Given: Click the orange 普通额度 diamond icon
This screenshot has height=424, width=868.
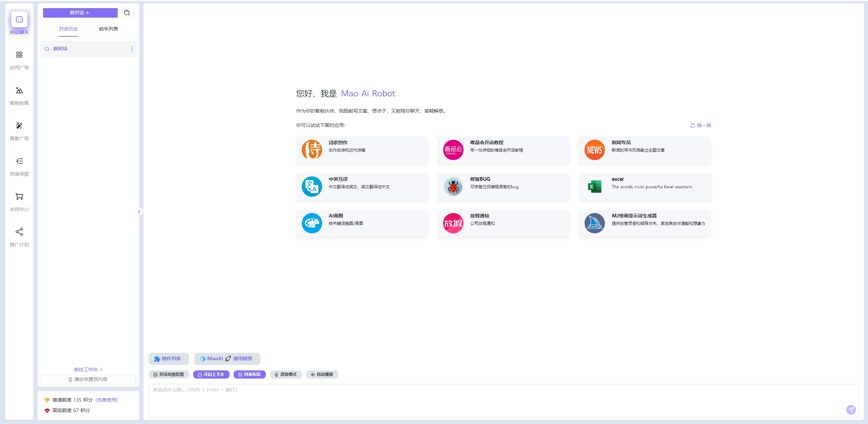Looking at the screenshot, I should click(47, 400).
